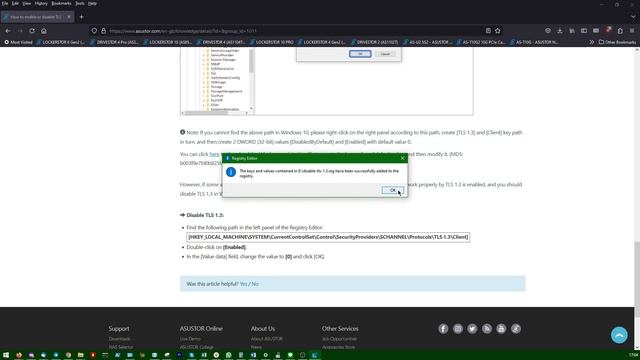The image size is (640, 360).
Task: Bookmark this page with the star icon
Action: [x=498, y=31]
